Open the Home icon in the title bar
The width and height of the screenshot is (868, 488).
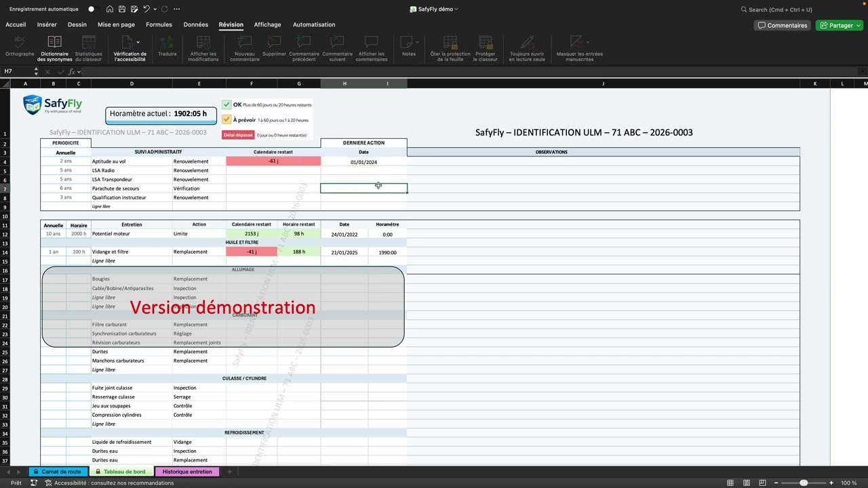click(x=110, y=9)
